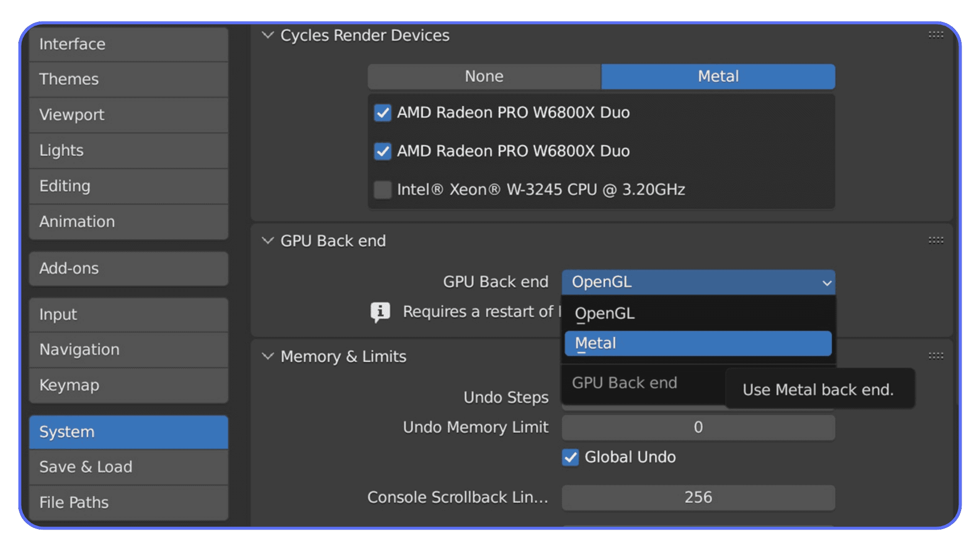Screen dimensions: 980x551
Task: Click the chevron arrow on the GPU Back end field
Action: pos(826,282)
